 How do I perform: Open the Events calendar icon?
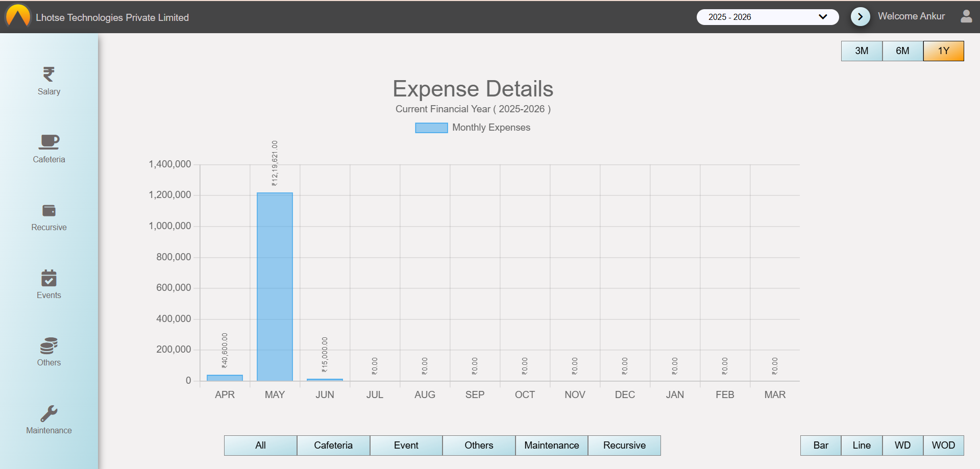tap(49, 278)
